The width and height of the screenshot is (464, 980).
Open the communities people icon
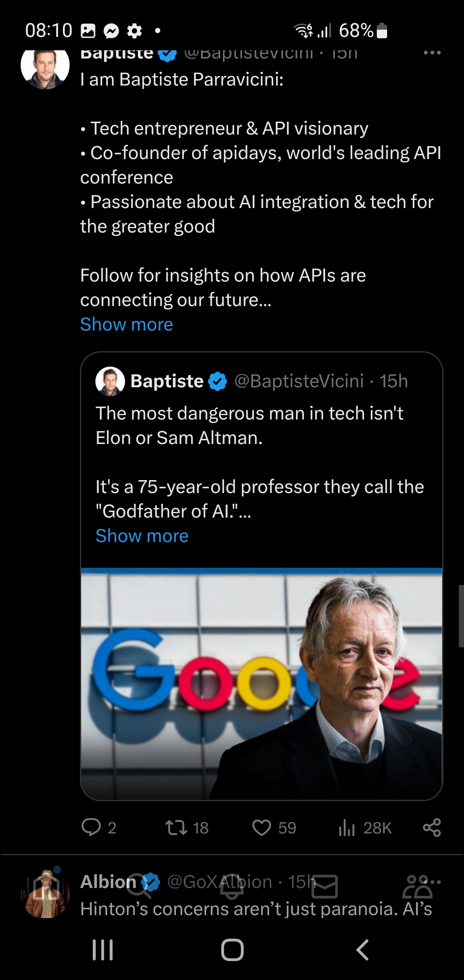(417, 886)
